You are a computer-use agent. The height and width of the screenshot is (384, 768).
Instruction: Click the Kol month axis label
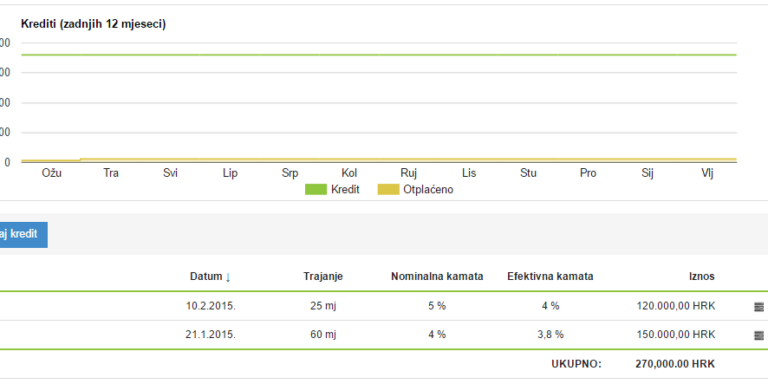[349, 173]
